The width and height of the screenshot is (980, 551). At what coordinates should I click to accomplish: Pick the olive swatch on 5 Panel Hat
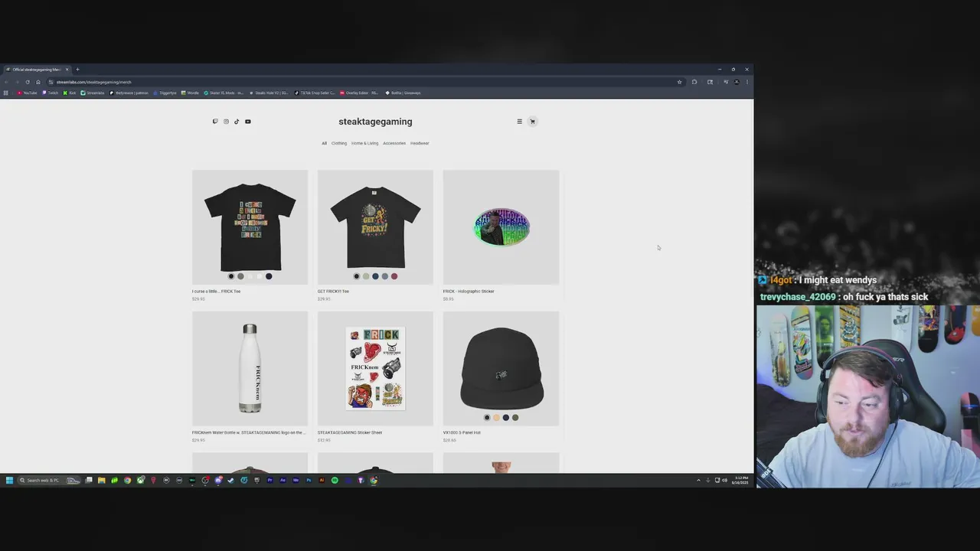(515, 418)
